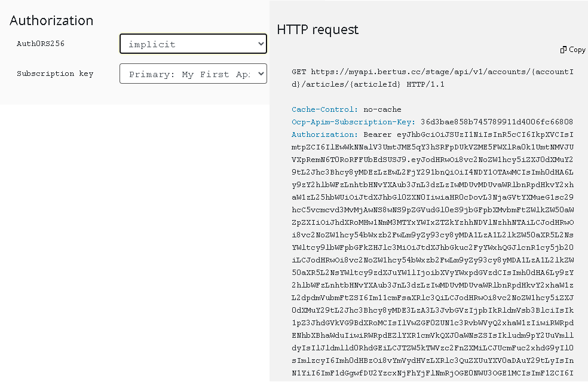Expand the Subscription key dropdown
The width and height of the screenshot is (588, 382).
192,74
